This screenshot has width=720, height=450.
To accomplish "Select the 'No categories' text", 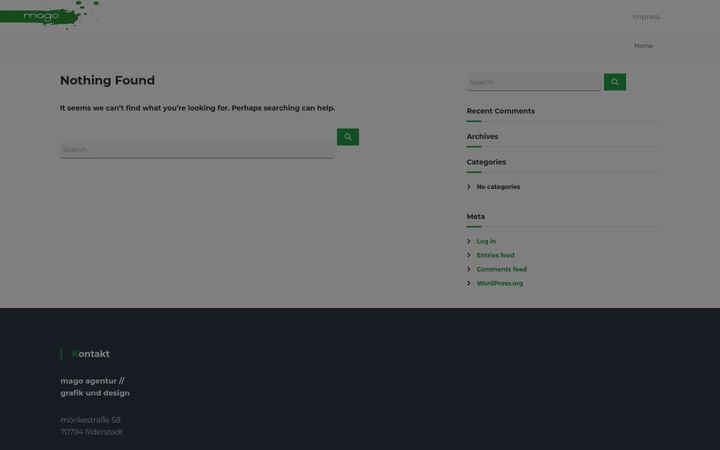I will coord(498,187).
